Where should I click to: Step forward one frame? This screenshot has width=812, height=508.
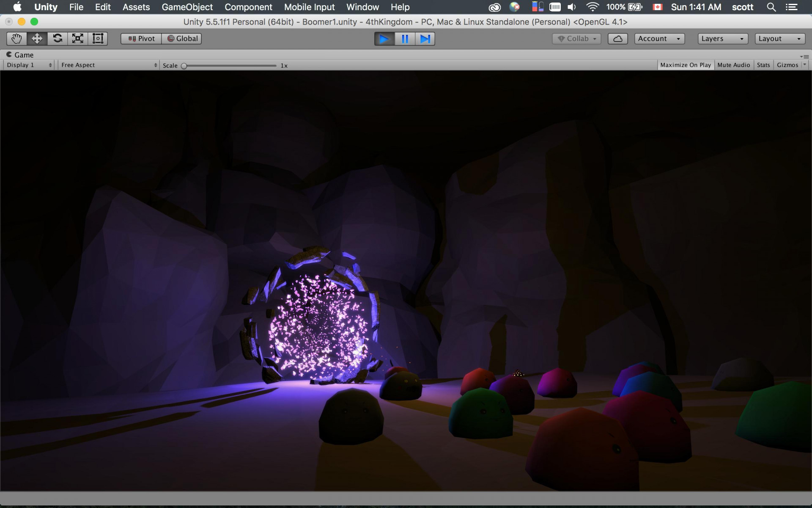[425, 39]
